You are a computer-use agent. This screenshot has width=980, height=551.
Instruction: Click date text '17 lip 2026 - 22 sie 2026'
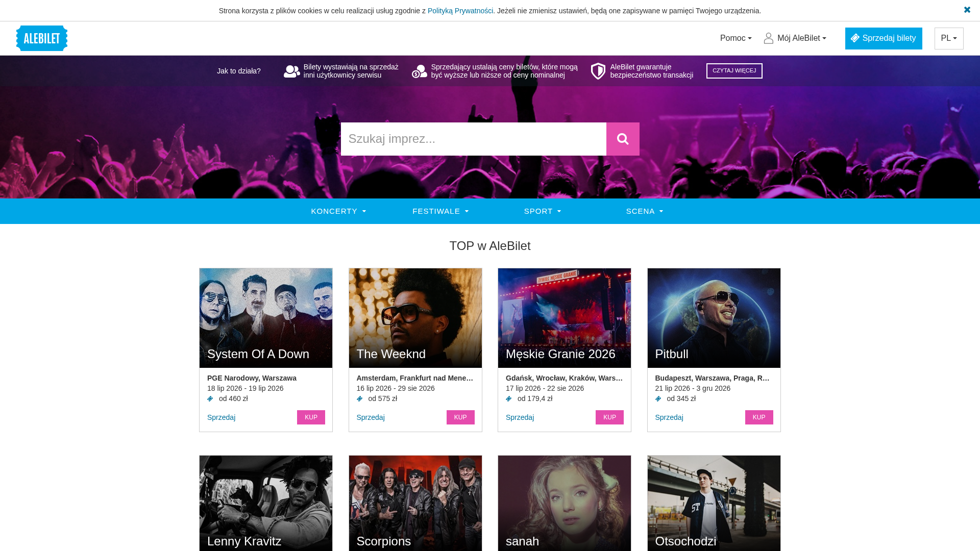545,388
